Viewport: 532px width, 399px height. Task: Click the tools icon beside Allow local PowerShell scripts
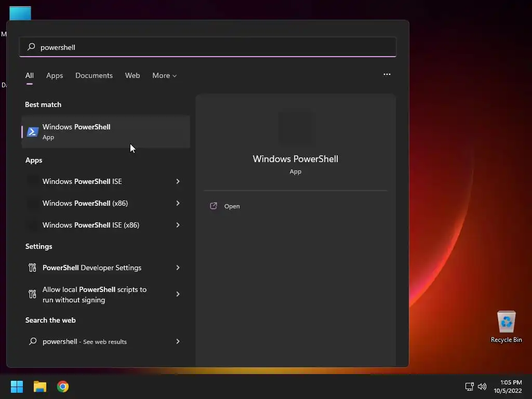click(x=32, y=294)
